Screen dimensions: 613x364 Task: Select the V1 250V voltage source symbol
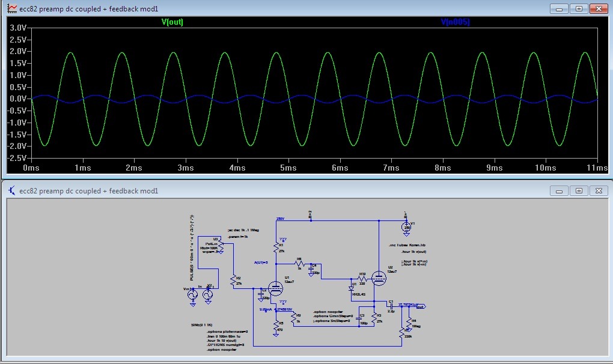click(x=406, y=227)
